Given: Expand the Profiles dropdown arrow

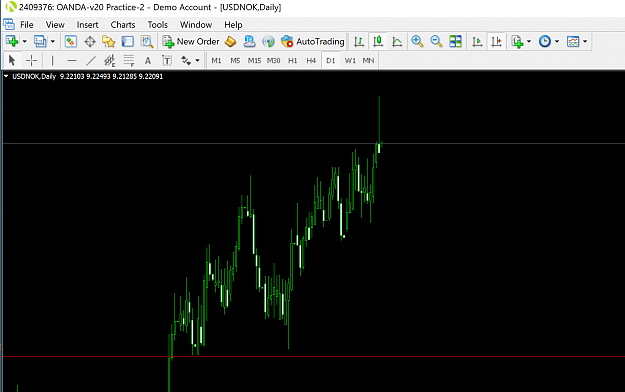Looking at the screenshot, I should pyautogui.click(x=52, y=41).
